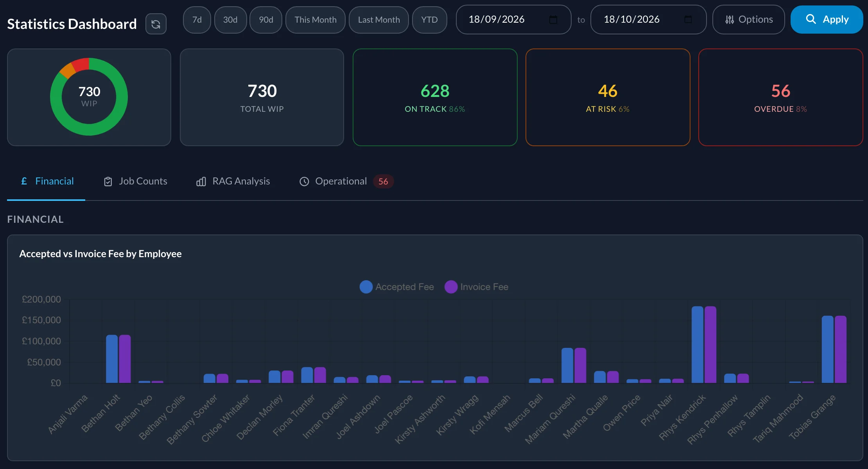Toggle the Accepted Fee legend swatch
868x469 pixels.
pyautogui.click(x=366, y=287)
